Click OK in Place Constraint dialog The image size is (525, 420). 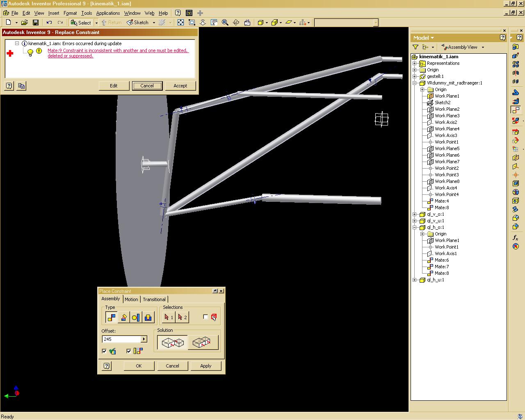(139, 366)
